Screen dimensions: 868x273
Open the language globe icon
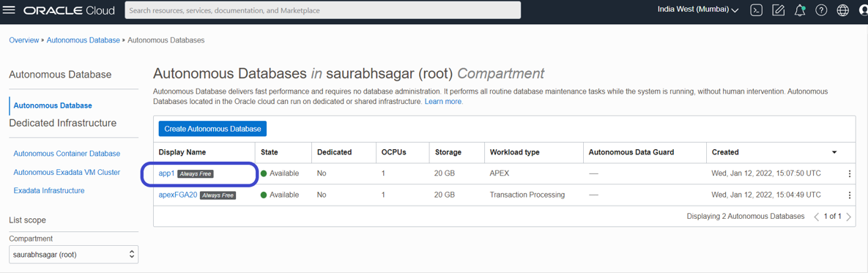coord(843,10)
